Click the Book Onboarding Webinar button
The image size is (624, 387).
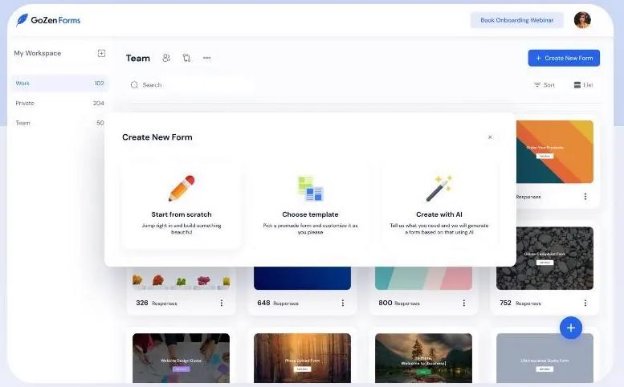pos(517,20)
